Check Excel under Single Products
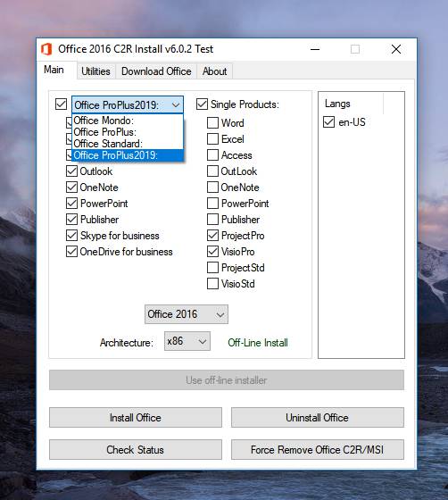The height and width of the screenshot is (500, 448). point(212,139)
